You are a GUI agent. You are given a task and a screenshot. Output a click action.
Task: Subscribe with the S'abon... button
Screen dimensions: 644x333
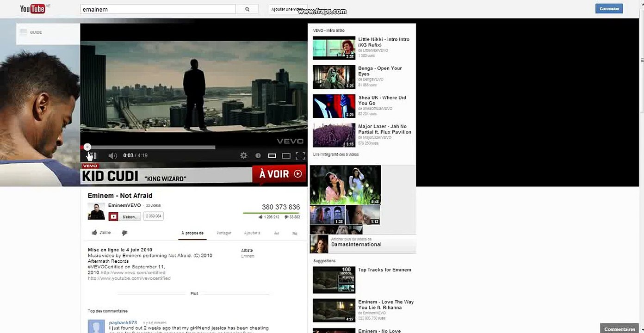[130, 216]
